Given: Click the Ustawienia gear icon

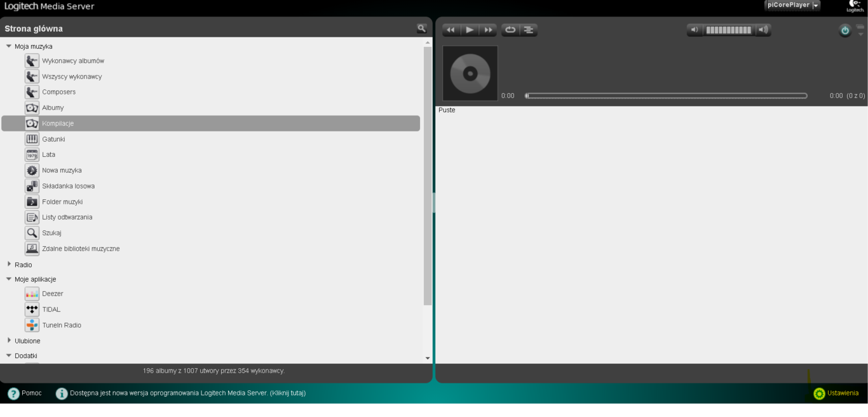Looking at the screenshot, I should [819, 394].
